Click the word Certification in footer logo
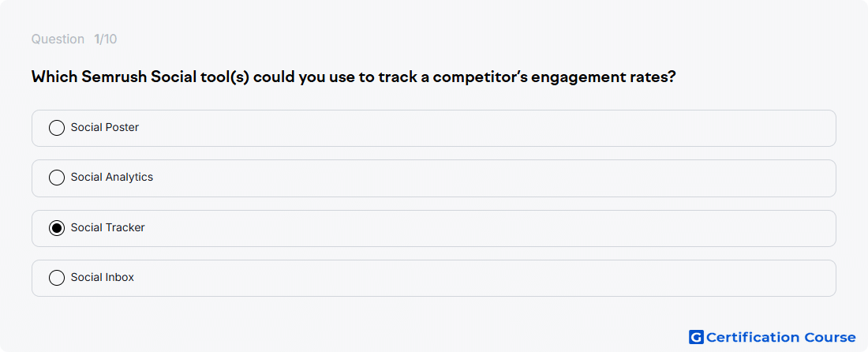 point(754,337)
